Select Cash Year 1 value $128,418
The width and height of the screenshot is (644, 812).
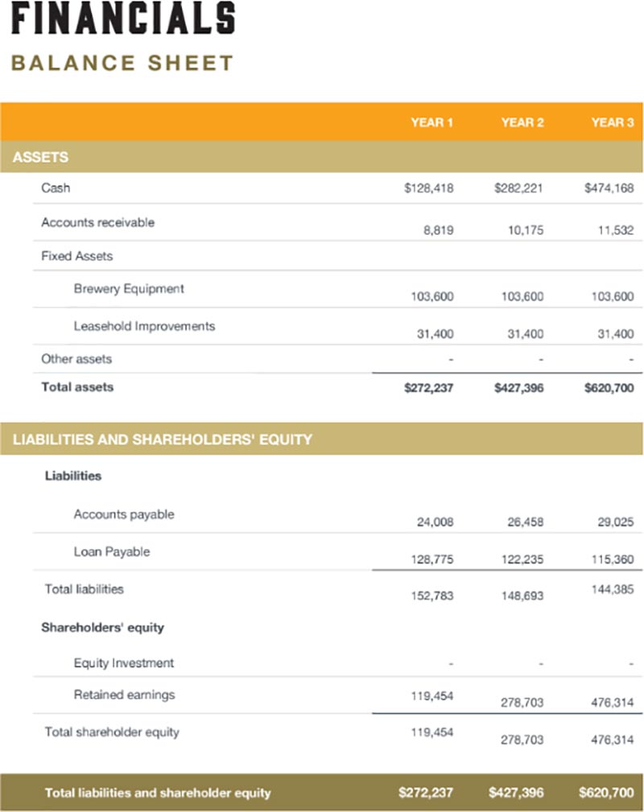click(428, 188)
